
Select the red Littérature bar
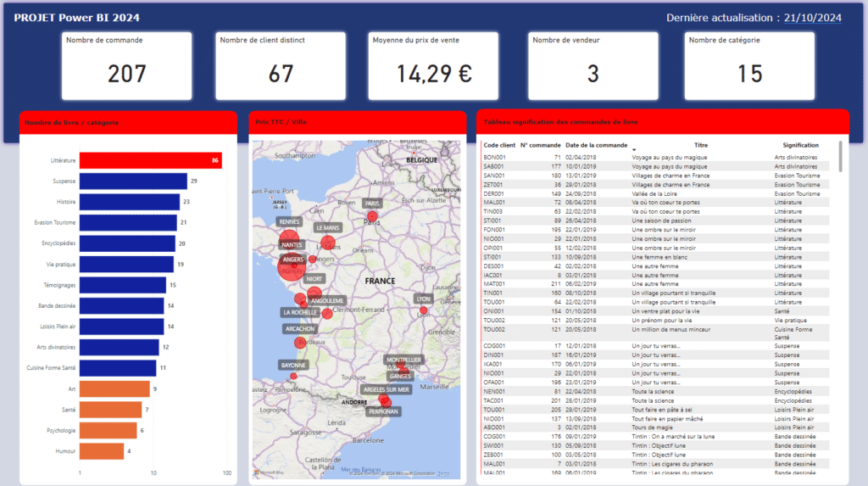tap(151, 160)
